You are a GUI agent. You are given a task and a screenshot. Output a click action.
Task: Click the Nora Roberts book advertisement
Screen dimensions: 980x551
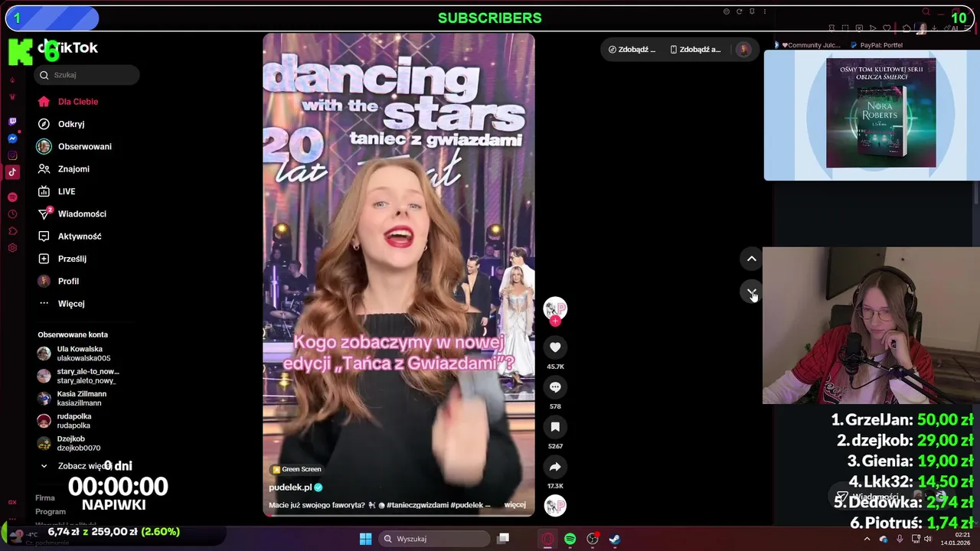click(x=880, y=113)
